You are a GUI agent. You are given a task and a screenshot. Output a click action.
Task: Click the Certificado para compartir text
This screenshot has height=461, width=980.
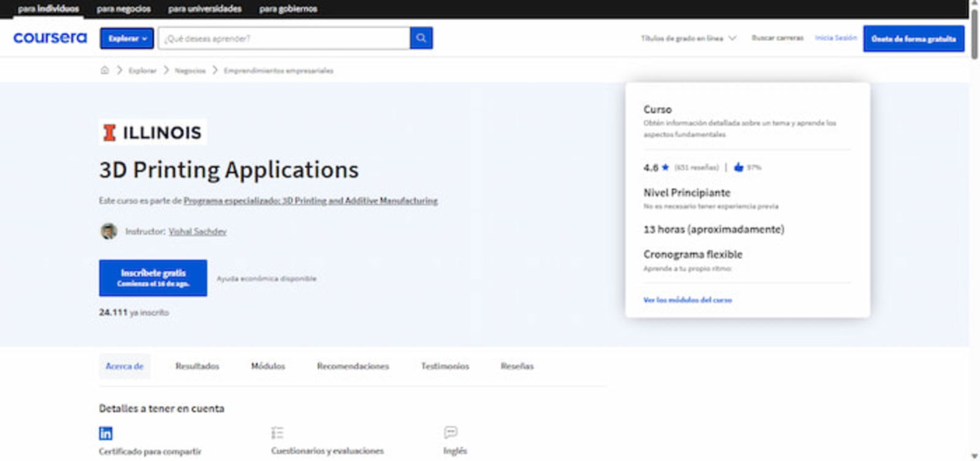coord(150,451)
